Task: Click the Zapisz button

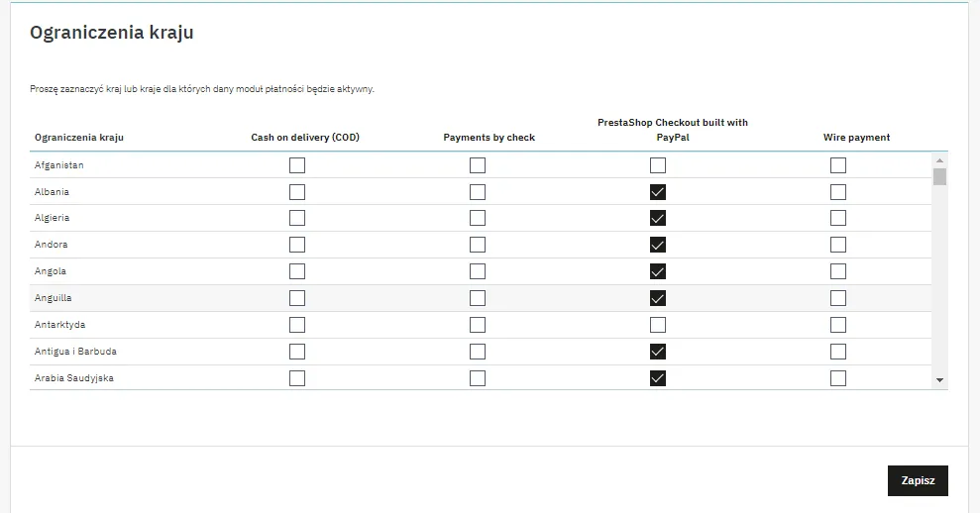Action: pyautogui.click(x=918, y=480)
